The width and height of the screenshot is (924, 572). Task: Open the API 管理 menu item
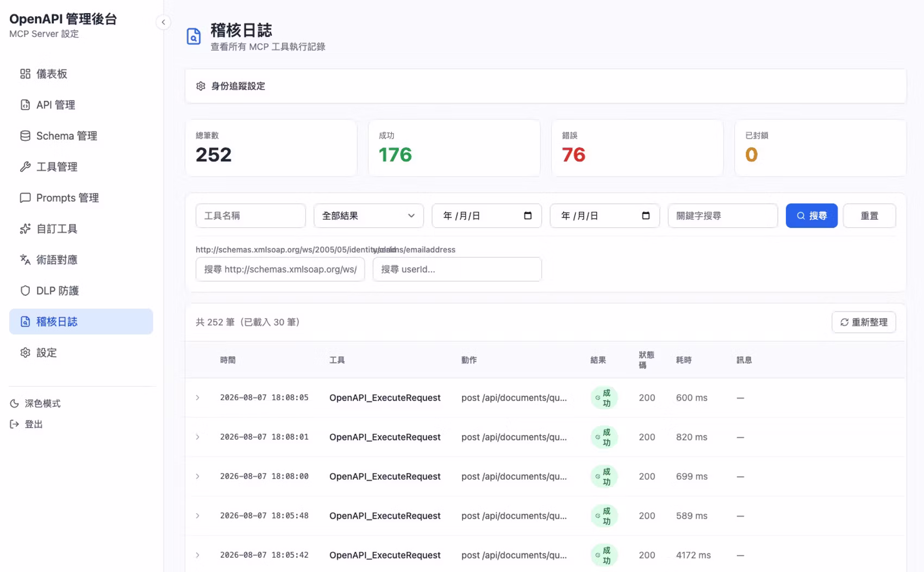click(x=81, y=105)
